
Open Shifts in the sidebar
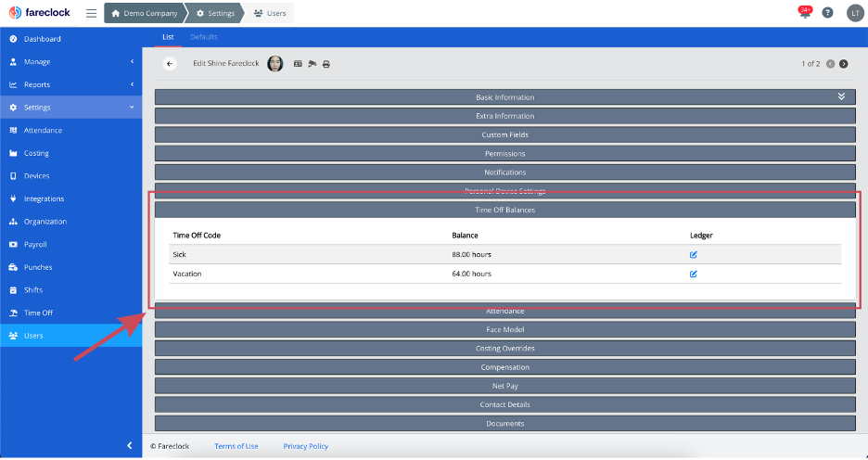pos(70,289)
